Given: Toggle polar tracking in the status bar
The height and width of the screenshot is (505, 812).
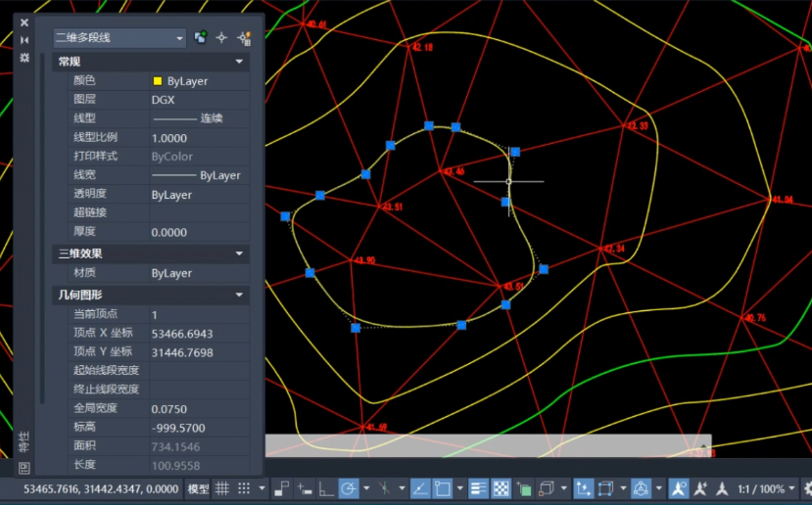Looking at the screenshot, I should (349, 487).
